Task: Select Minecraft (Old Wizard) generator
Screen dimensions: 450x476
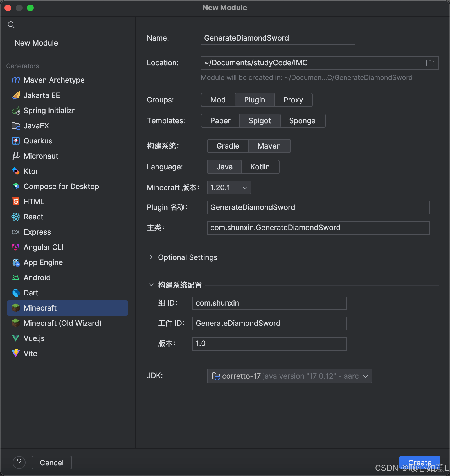Action: pyautogui.click(x=67, y=323)
